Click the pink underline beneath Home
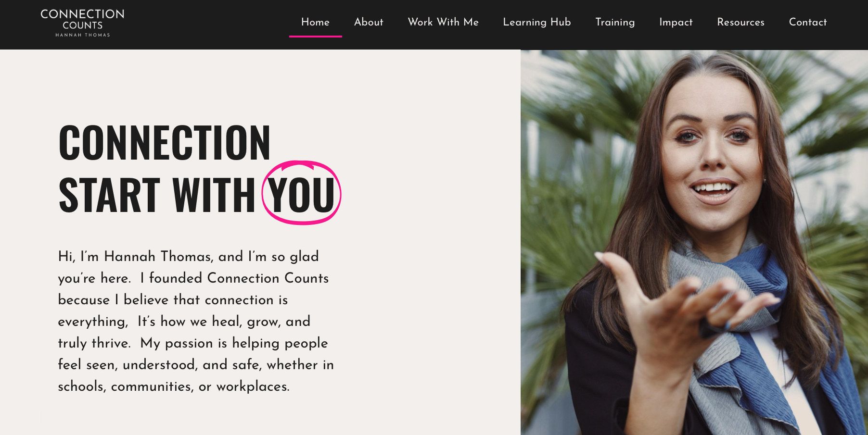The height and width of the screenshot is (435, 868). 316,37
